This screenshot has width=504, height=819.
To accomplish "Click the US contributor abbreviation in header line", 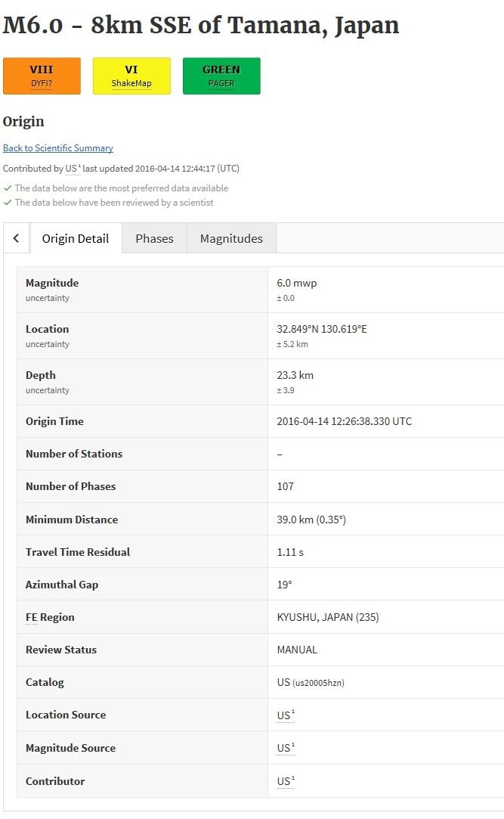I will click(x=72, y=169).
